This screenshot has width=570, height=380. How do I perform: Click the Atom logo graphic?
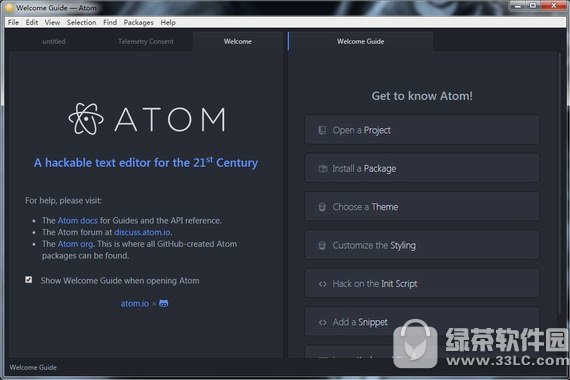(147, 119)
